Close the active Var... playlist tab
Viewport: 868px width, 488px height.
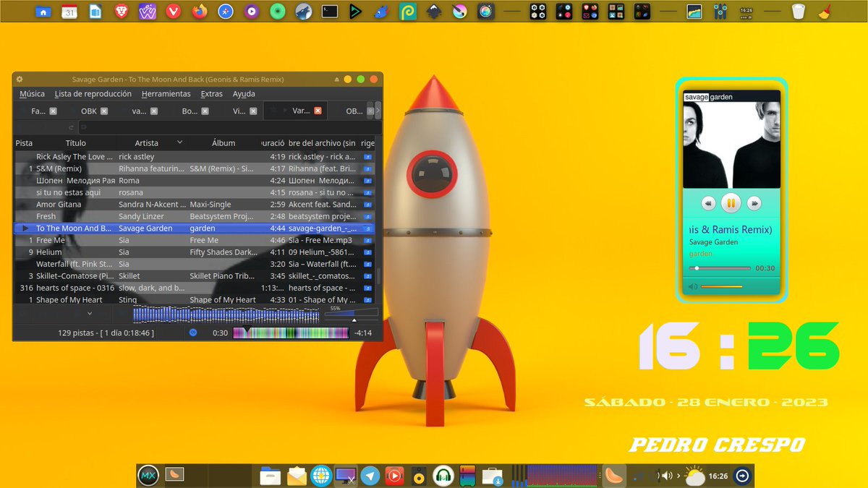318,111
